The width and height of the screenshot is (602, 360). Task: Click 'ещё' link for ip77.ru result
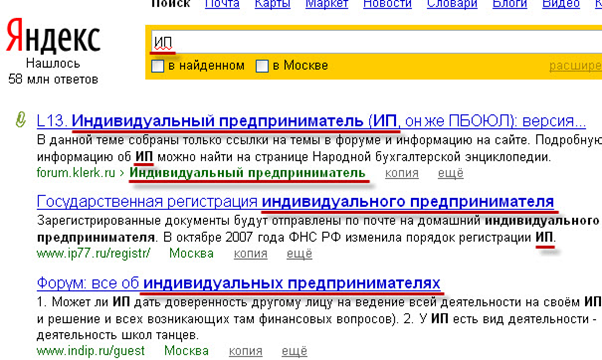pos(299,254)
